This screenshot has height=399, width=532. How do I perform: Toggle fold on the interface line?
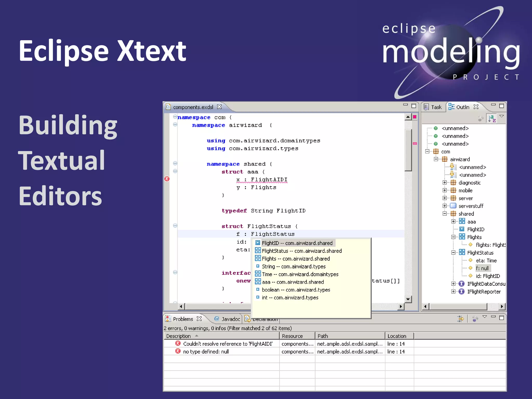(175, 272)
